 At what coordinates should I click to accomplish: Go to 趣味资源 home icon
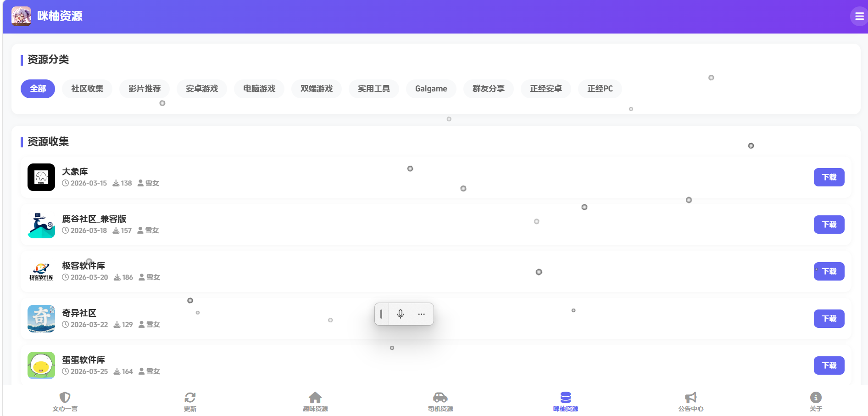[x=315, y=397]
